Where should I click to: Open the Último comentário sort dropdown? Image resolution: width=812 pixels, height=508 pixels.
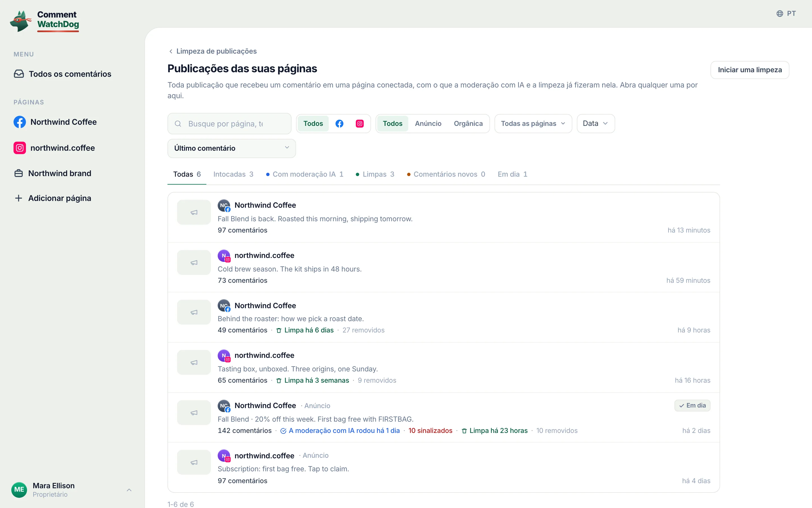click(231, 148)
